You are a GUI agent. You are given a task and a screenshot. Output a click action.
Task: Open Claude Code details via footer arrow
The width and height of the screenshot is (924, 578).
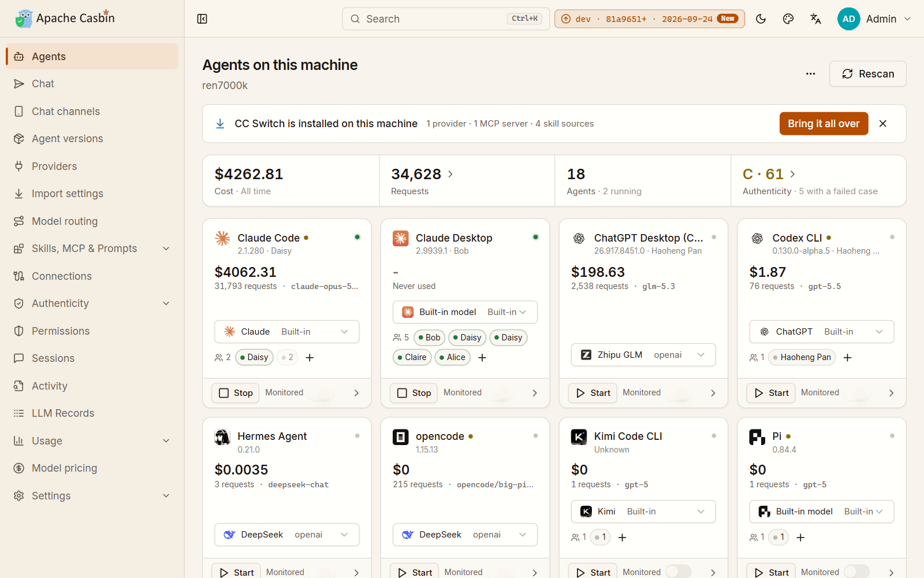[x=356, y=393]
